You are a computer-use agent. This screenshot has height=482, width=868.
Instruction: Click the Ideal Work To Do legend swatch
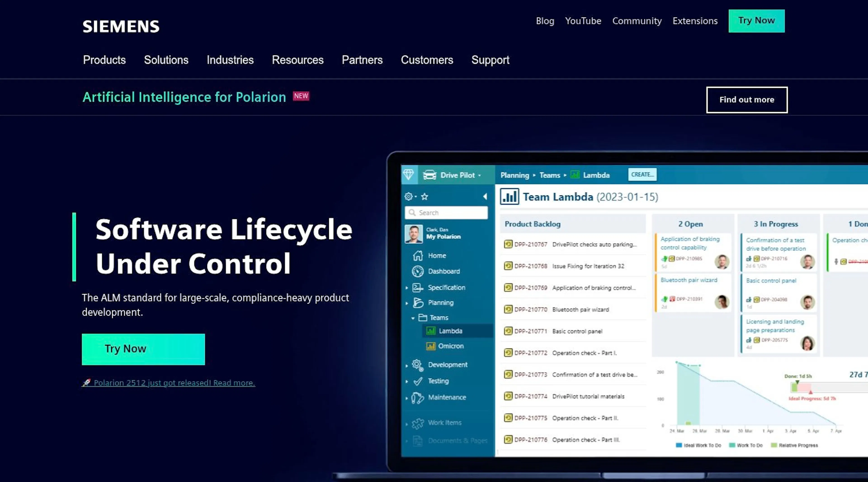pos(679,445)
